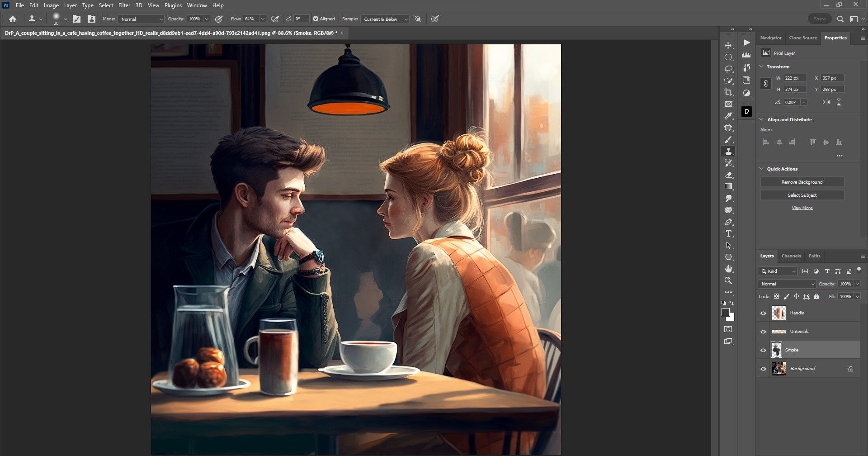The image size is (868, 456).
Task: Select the Lasso tool
Action: (728, 69)
